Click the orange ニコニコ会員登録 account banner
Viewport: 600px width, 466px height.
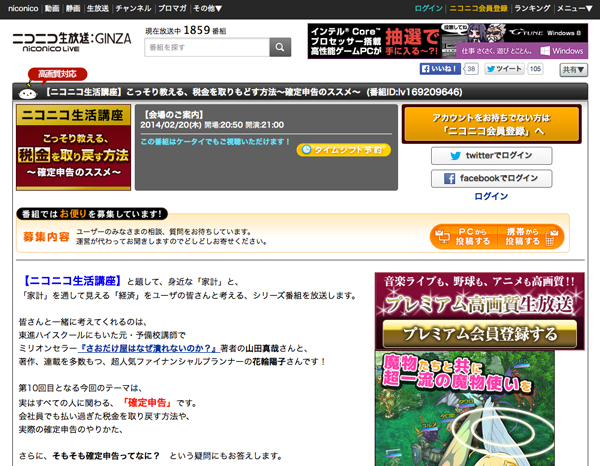(491, 124)
